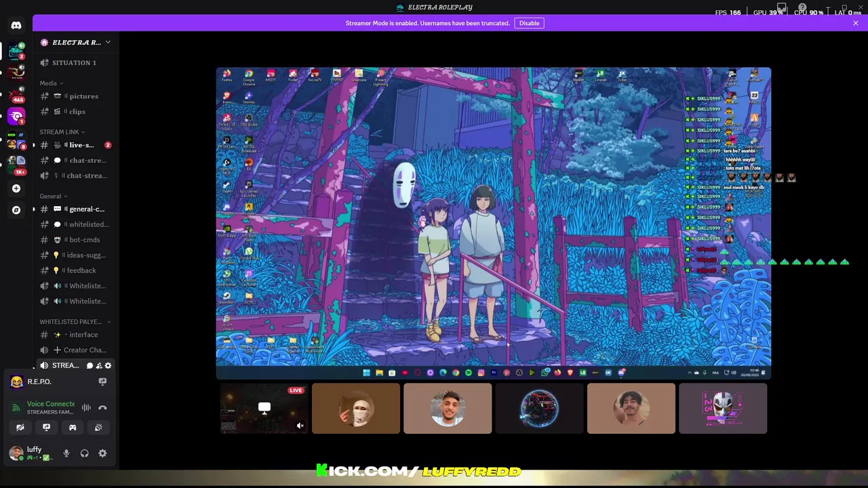The width and height of the screenshot is (868, 488).
Task: Open settings gear on STREA... voice channel
Action: pos(108,366)
